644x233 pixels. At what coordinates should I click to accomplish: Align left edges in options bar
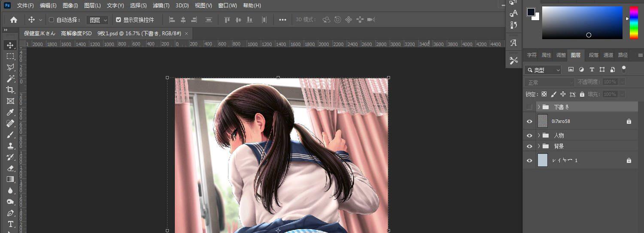[172, 20]
